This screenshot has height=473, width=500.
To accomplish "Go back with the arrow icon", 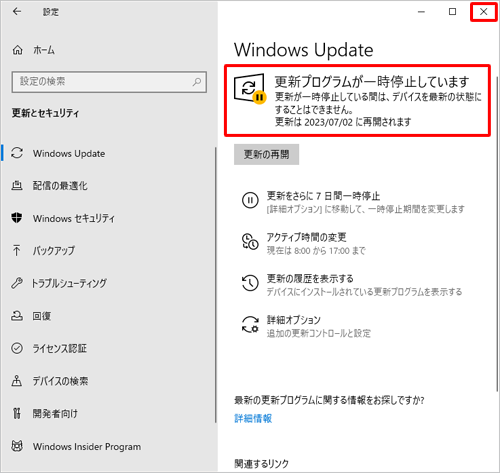I will pyautogui.click(x=17, y=12).
